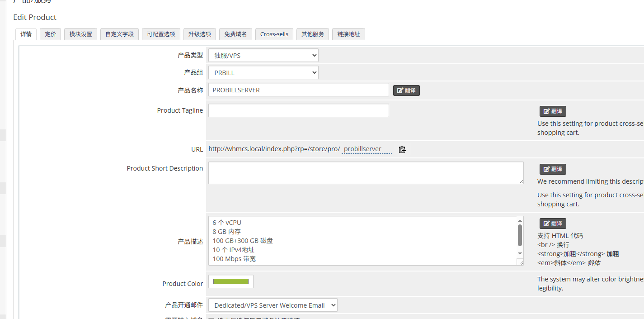The height and width of the screenshot is (319, 644).
Task: Expand the 产品组 PRBILL dropdown
Action: [x=263, y=73]
